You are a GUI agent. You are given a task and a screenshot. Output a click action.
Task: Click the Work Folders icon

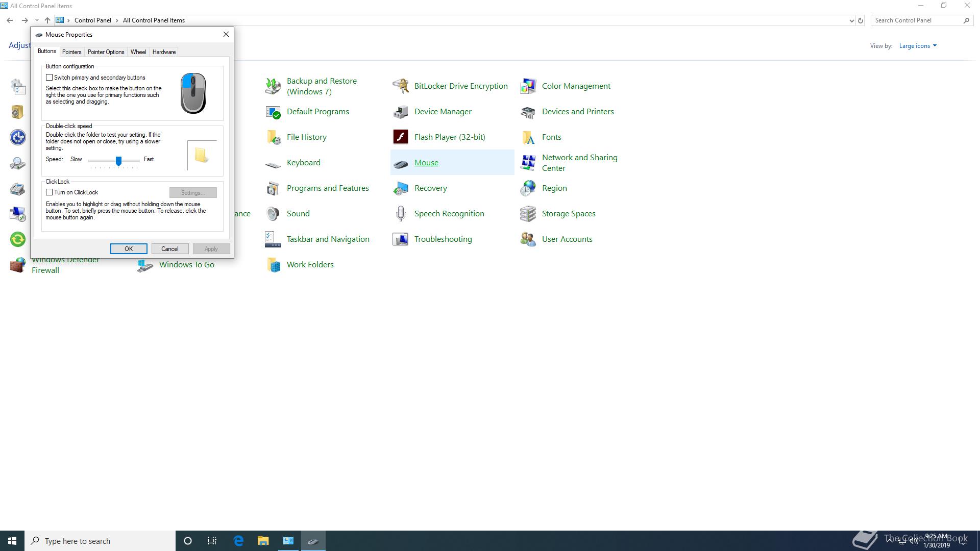click(273, 265)
